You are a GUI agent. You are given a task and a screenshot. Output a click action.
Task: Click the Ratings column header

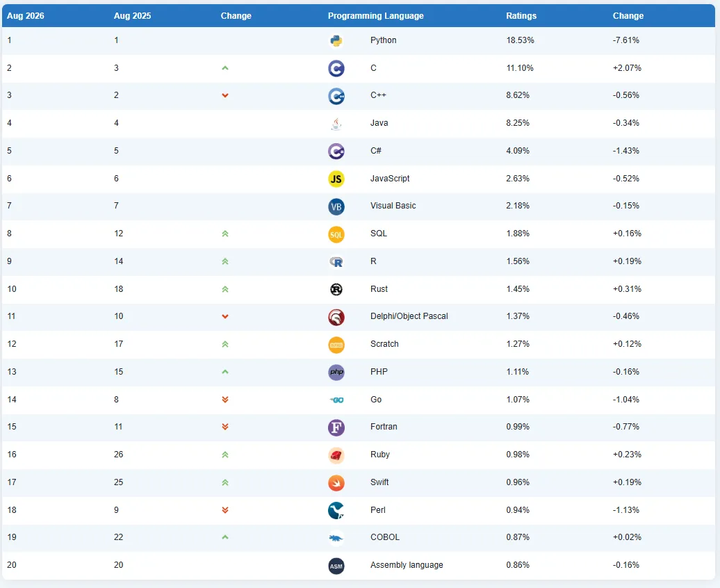click(x=521, y=15)
